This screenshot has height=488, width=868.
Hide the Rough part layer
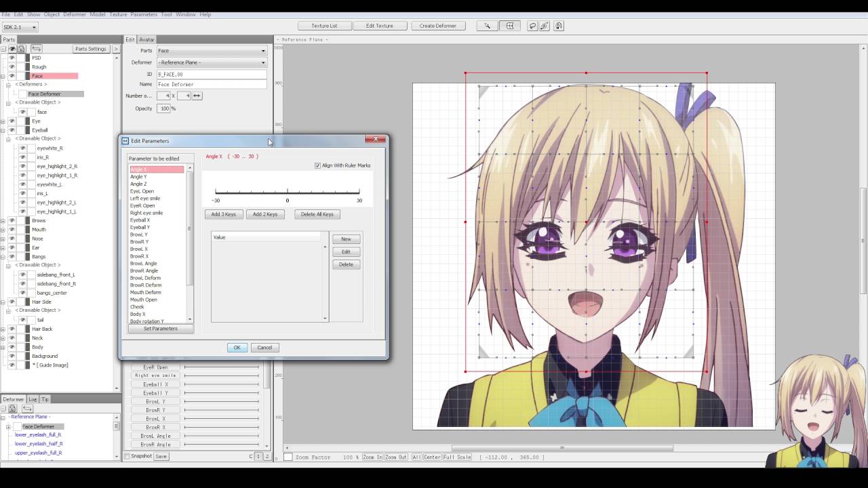12,66
